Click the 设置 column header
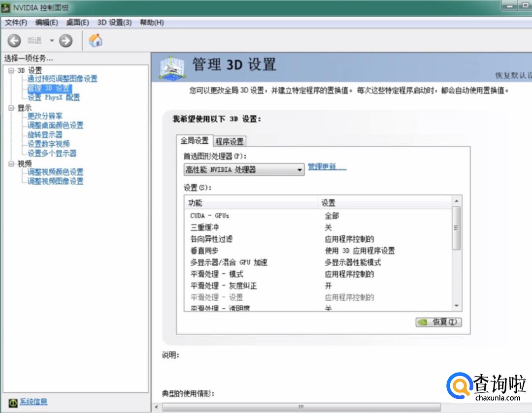Screen dimensions: 532x413 tap(385, 203)
